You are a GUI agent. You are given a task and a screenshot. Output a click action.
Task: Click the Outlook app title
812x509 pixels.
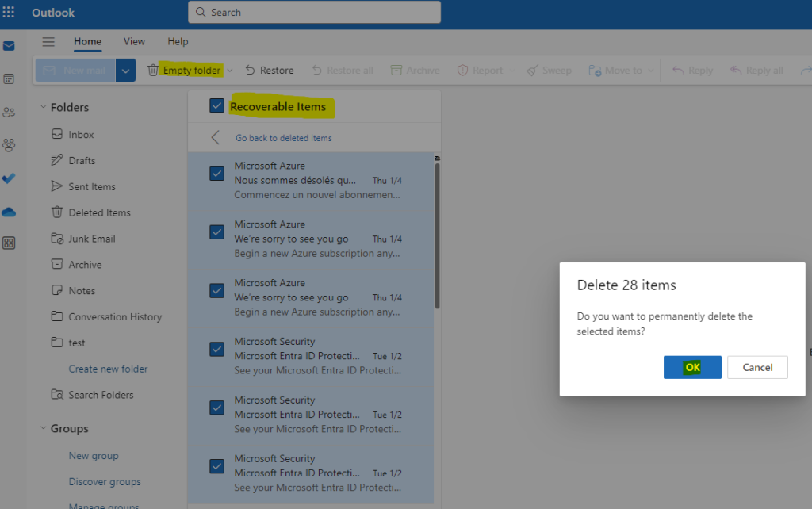click(x=53, y=13)
